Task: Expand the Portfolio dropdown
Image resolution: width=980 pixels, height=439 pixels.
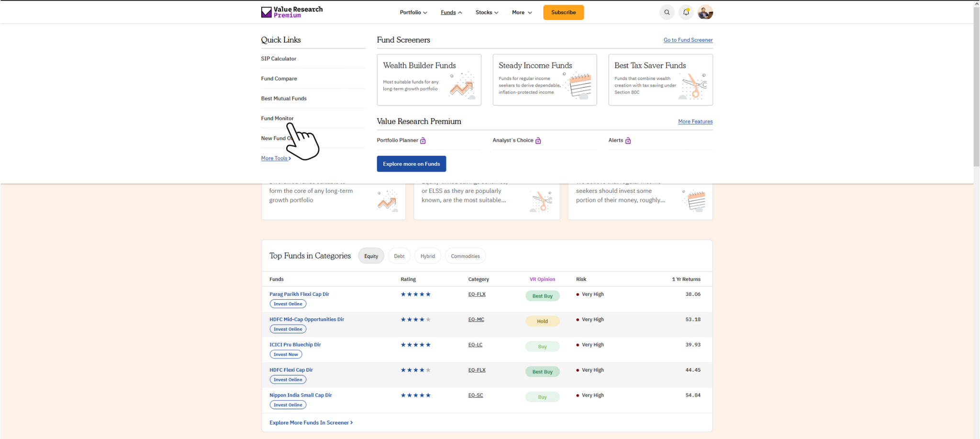Action: (x=413, y=12)
